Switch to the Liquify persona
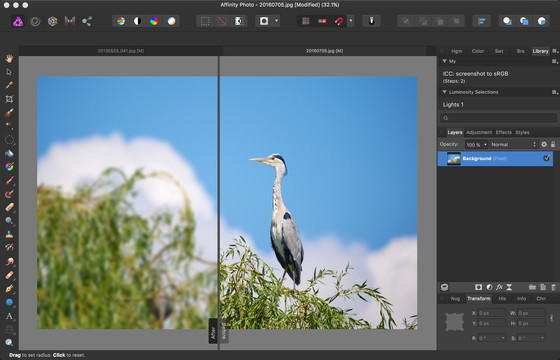Image resolution: width=560 pixels, height=360 pixels. 35,21
